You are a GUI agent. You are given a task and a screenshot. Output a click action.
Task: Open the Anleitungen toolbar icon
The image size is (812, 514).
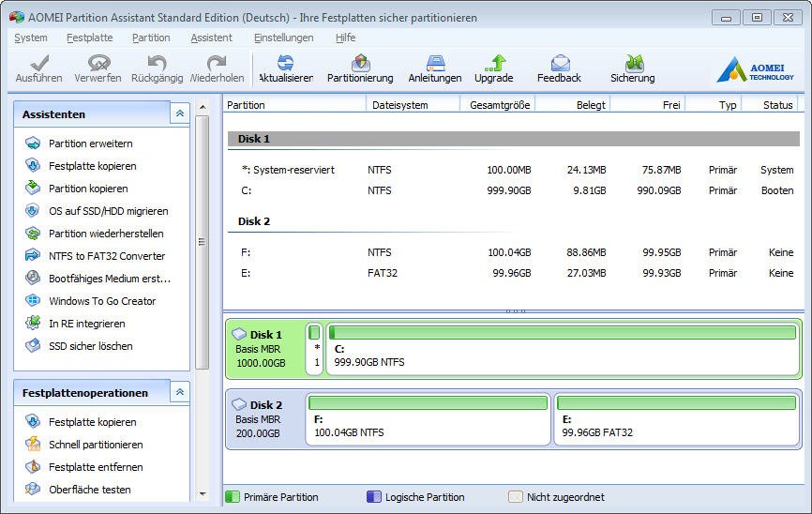pos(435,63)
